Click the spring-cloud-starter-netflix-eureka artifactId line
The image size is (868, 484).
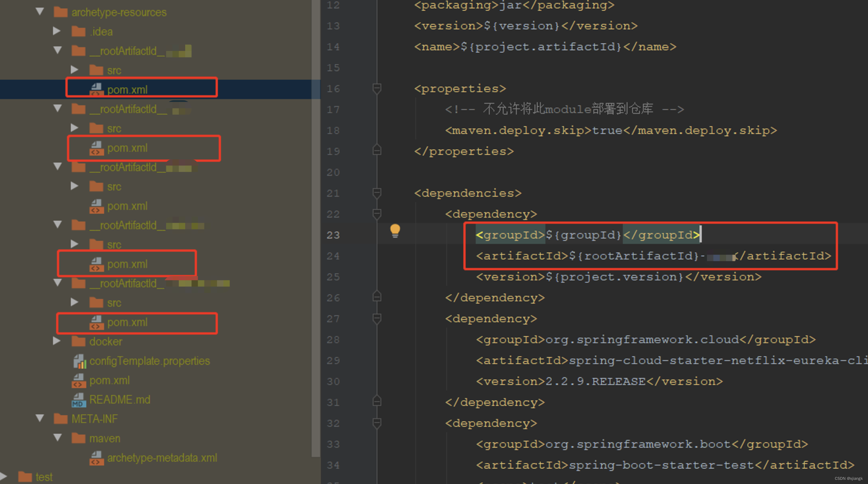coord(672,360)
